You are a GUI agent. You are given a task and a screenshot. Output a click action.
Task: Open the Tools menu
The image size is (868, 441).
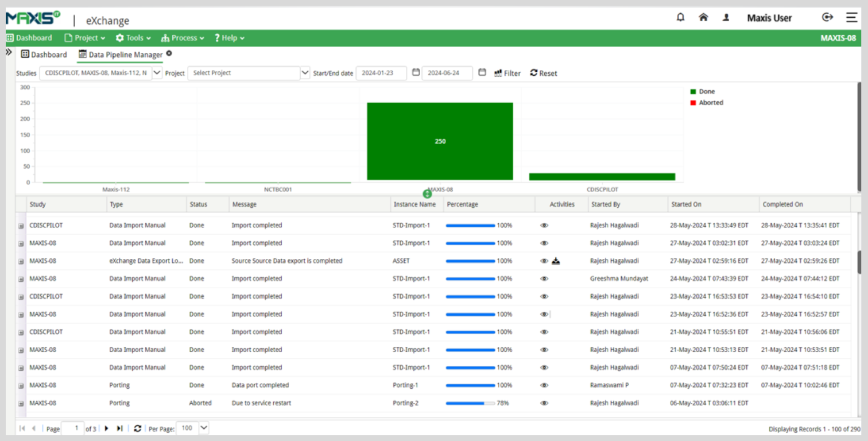click(x=133, y=38)
